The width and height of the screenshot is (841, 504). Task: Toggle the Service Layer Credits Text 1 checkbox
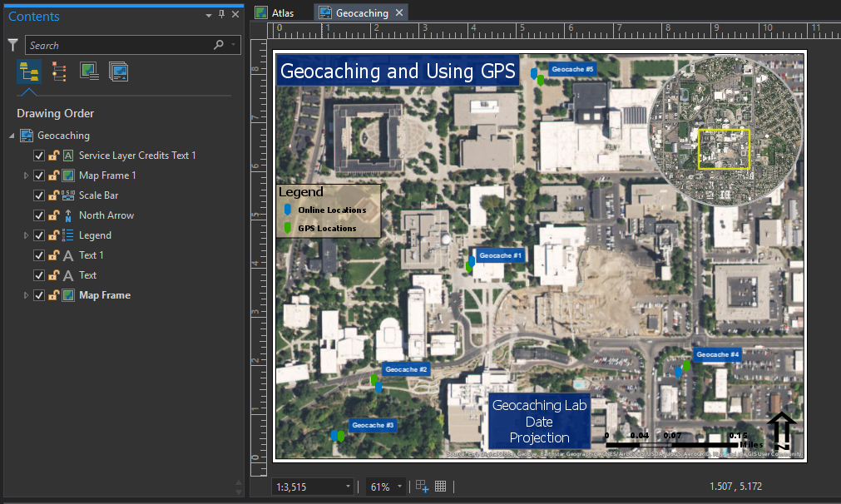click(x=38, y=156)
